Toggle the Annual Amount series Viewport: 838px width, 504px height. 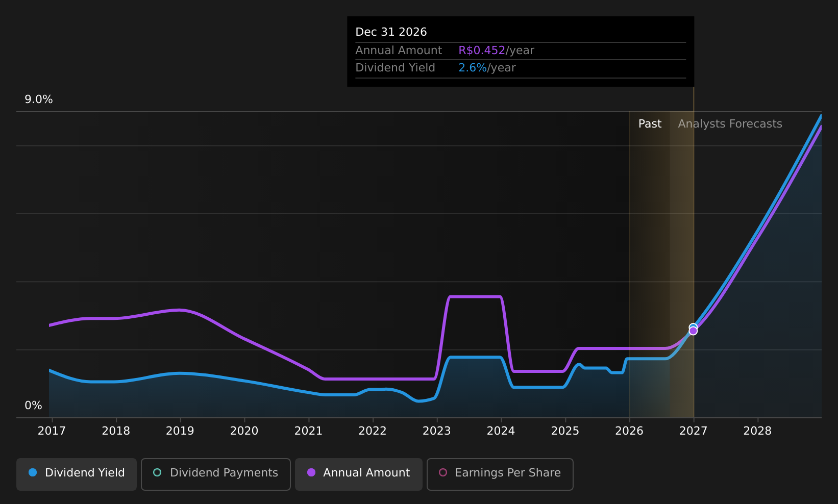point(359,474)
